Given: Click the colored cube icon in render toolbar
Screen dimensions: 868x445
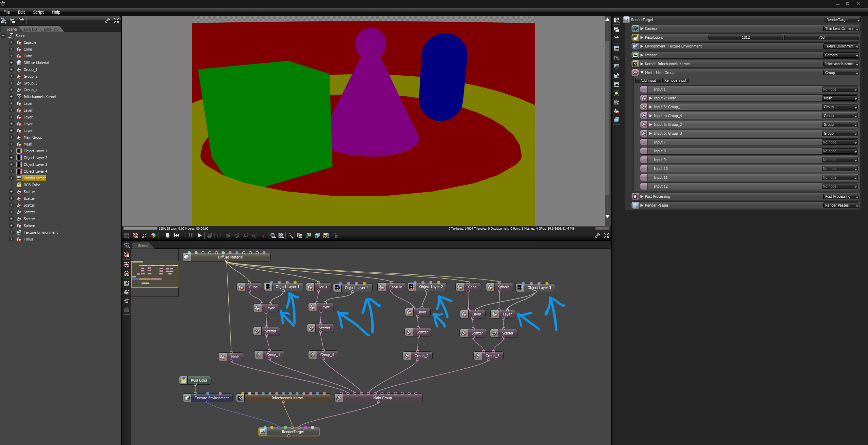Looking at the screenshot, I should [x=153, y=235].
